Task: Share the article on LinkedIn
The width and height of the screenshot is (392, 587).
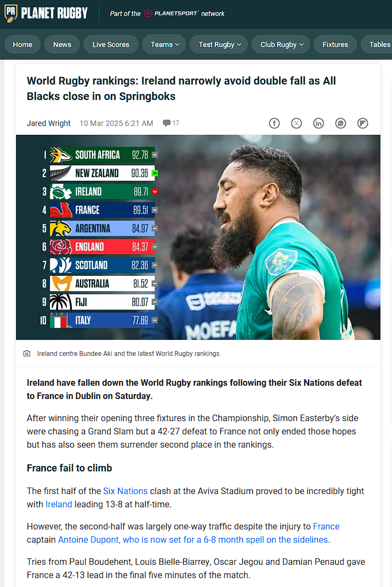Action: click(319, 123)
